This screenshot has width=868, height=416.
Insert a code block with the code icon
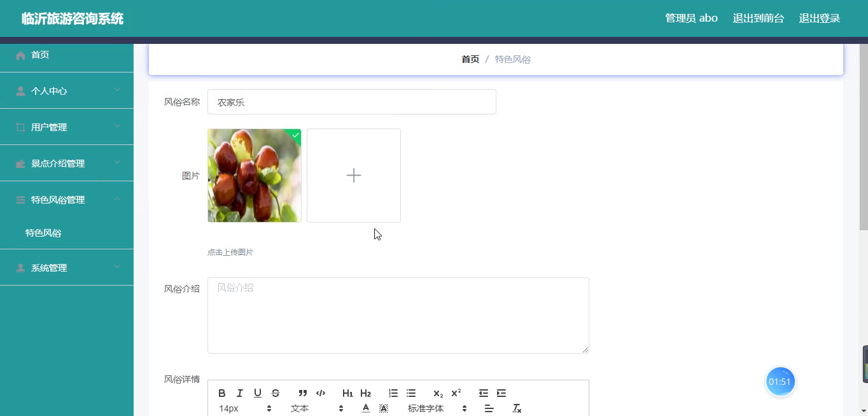click(321, 393)
